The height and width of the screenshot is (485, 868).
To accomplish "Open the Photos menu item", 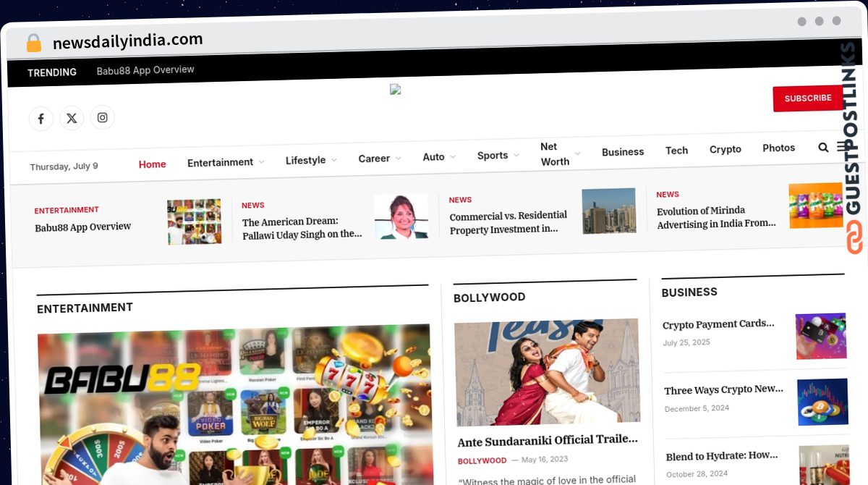I will [779, 148].
